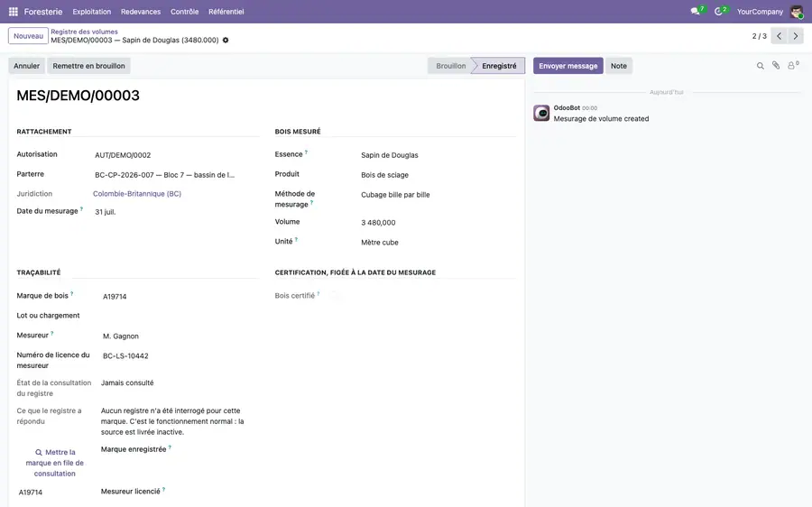812x507 pixels.
Task: Click the Envoyer message button
Action: pos(568,66)
